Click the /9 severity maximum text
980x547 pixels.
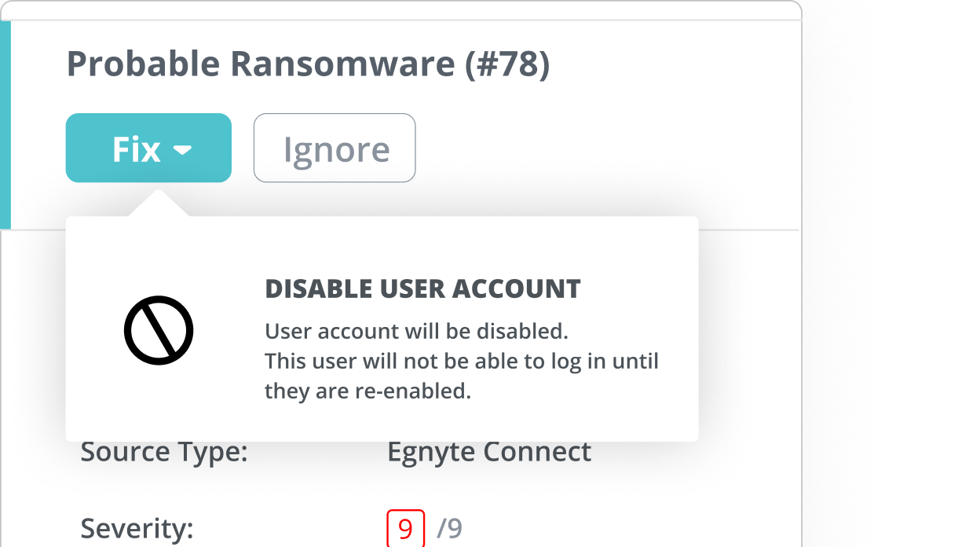[x=450, y=529]
